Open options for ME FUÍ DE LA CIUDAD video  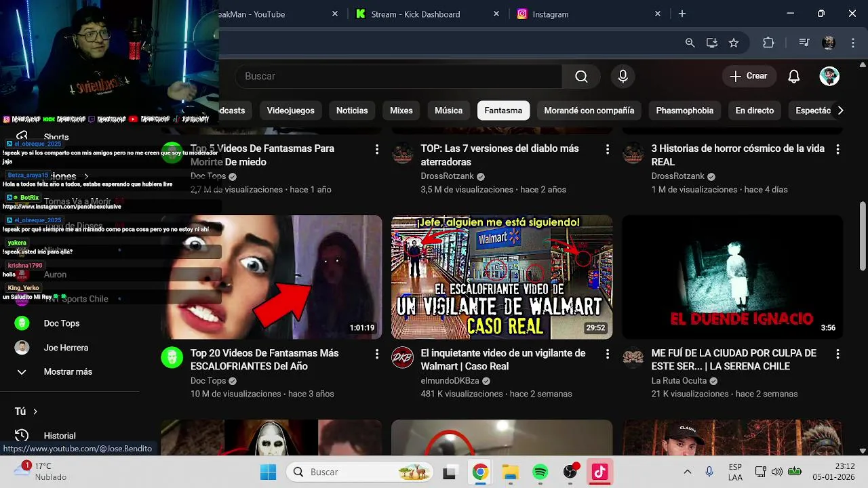pos(838,354)
